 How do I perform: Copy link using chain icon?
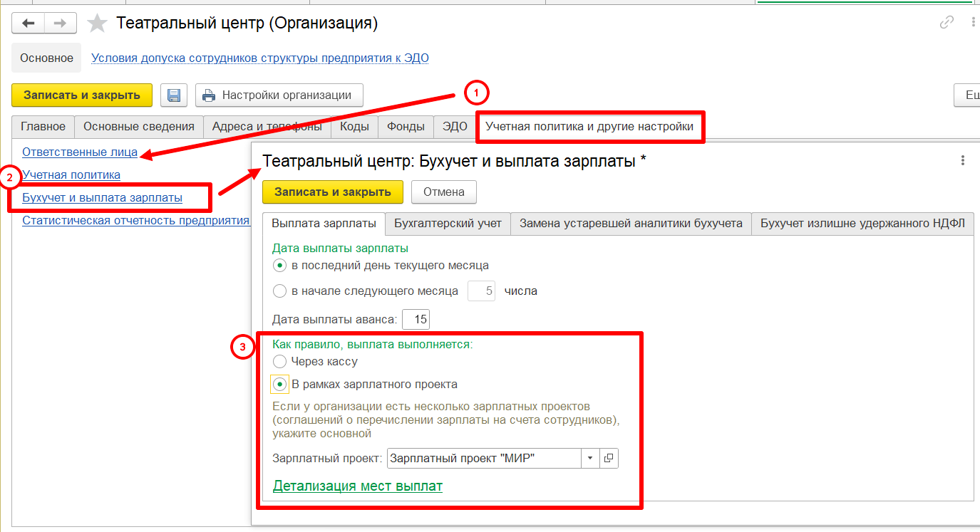pyautogui.click(x=947, y=23)
